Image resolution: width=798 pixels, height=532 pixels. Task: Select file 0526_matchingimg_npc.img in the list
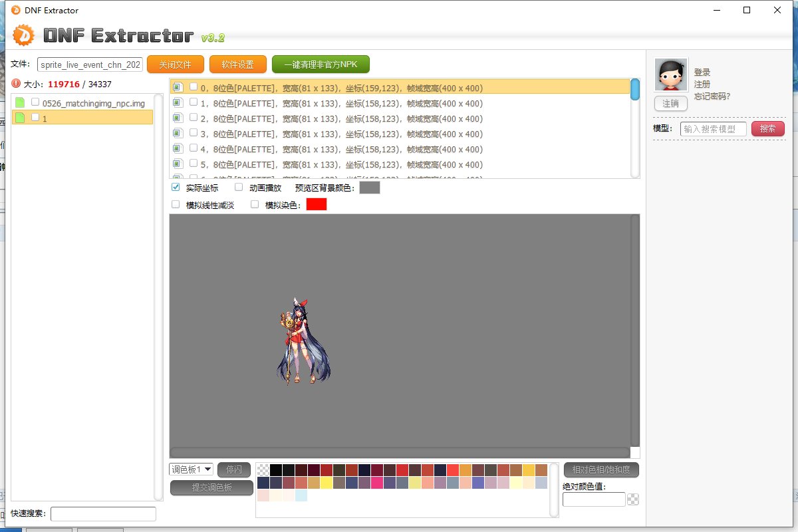[82, 103]
